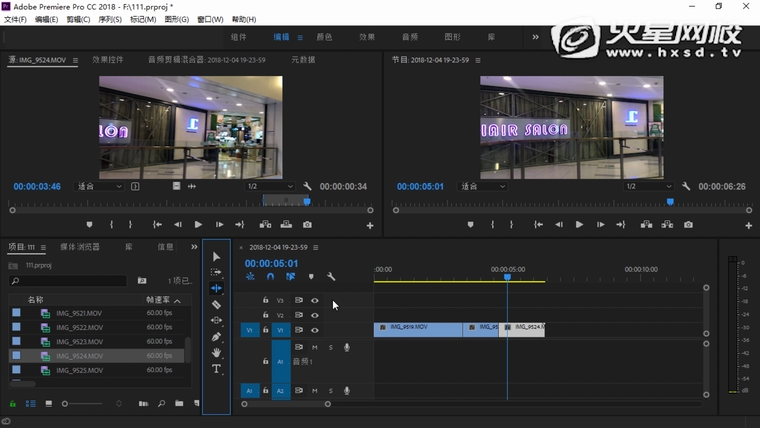
Task: Switch to the 颜色 workspace
Action: pyautogui.click(x=324, y=37)
